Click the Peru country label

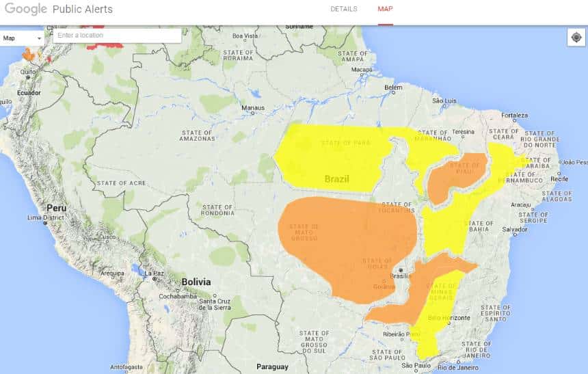(x=57, y=208)
